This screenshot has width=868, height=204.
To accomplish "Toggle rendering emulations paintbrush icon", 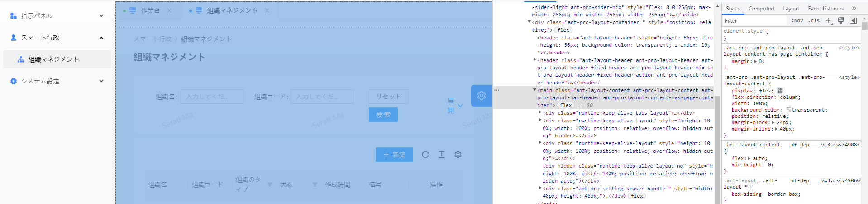I will pyautogui.click(x=841, y=20).
